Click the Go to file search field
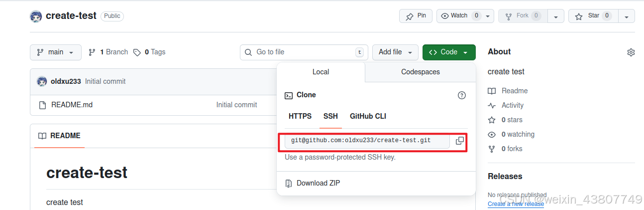 pos(304,52)
